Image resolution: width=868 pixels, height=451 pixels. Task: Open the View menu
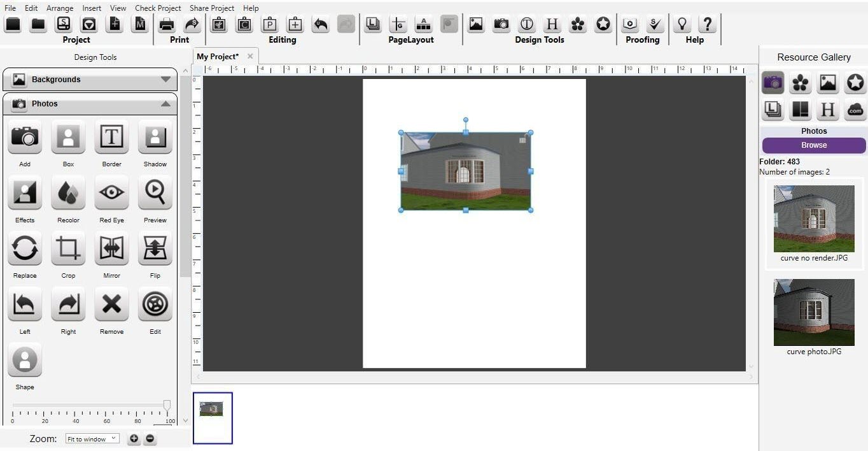[x=118, y=8]
